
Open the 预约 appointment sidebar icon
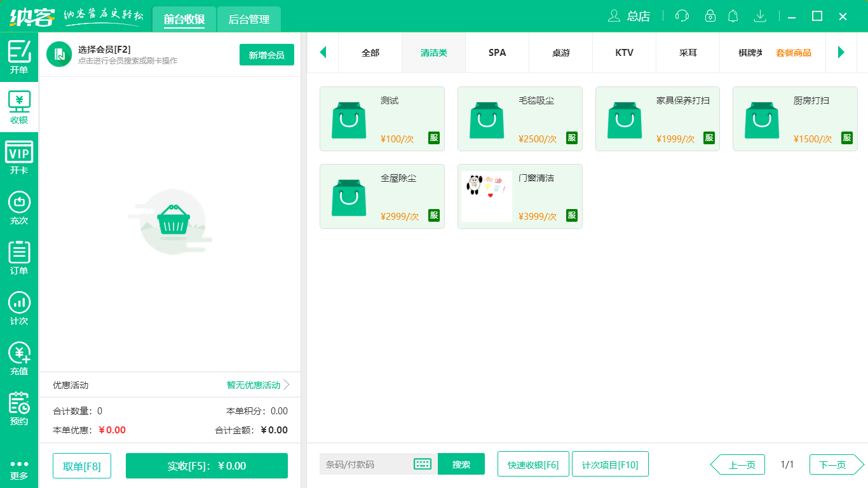[x=19, y=409]
